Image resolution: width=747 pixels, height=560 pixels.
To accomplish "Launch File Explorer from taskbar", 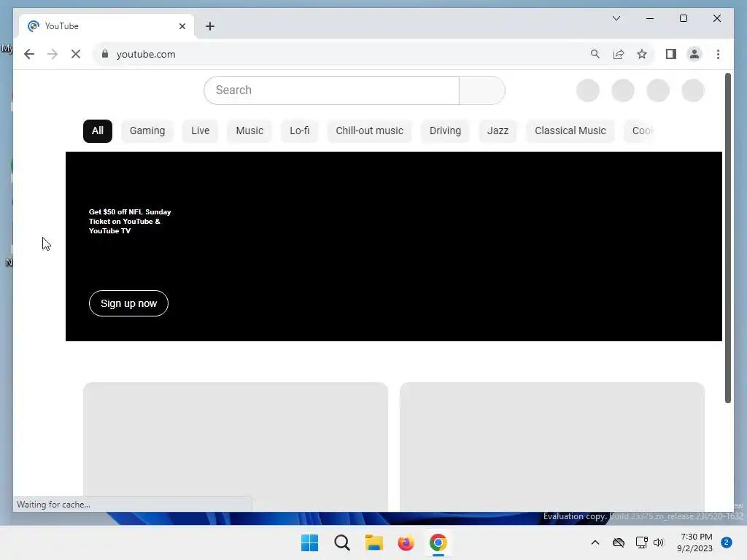I will 374,542.
